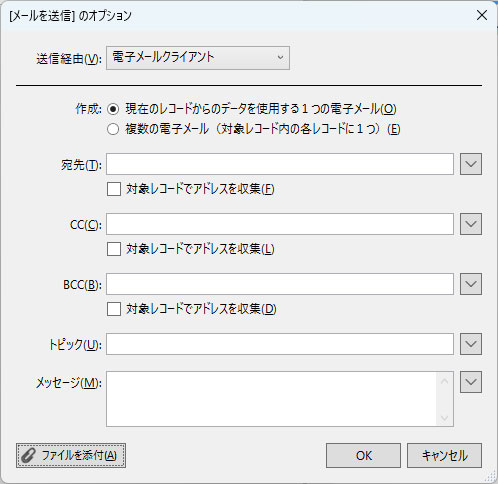Expand the dropdown arrow beside トピック
This screenshot has width=498, height=484.
[471, 344]
